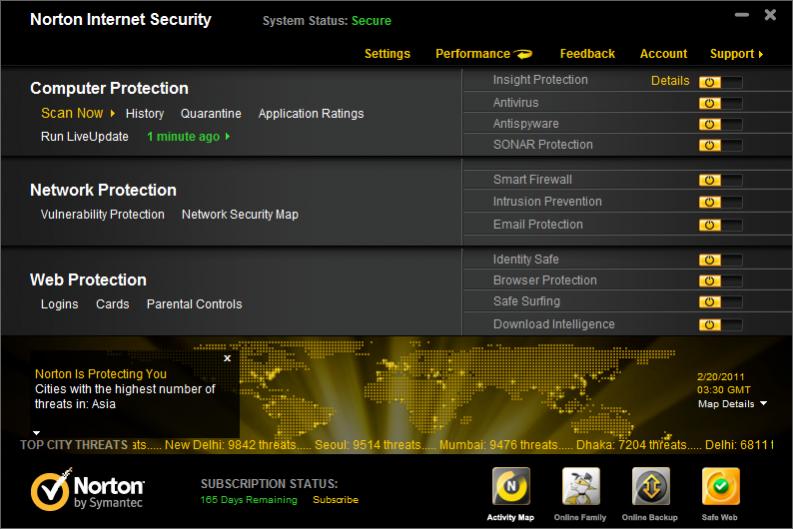Open Logins under Web Protection
Viewport: 793px width, 529px height.
(x=60, y=304)
